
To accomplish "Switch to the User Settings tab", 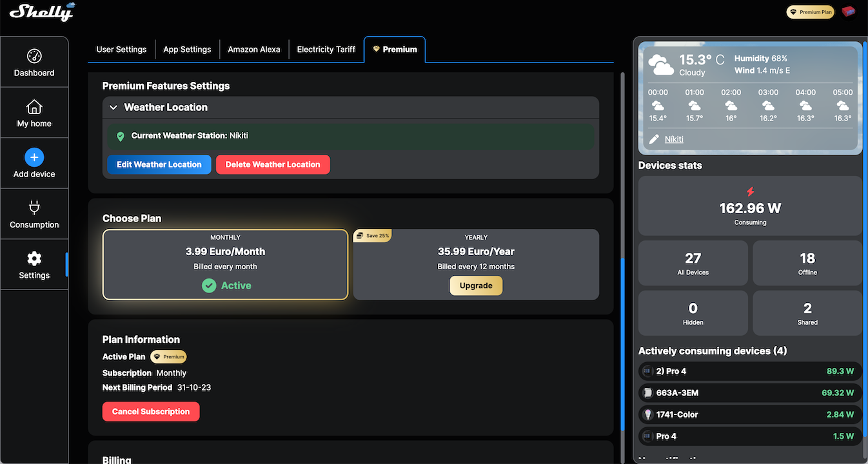I will click(121, 49).
